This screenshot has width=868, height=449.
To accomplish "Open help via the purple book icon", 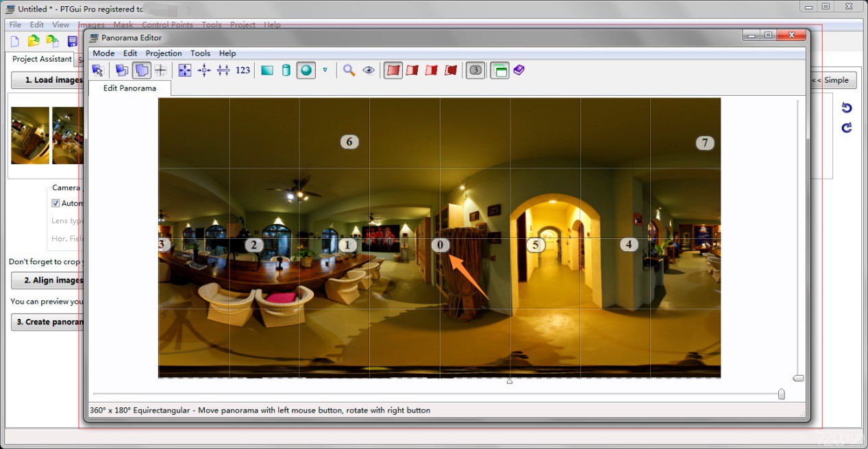I will [519, 70].
